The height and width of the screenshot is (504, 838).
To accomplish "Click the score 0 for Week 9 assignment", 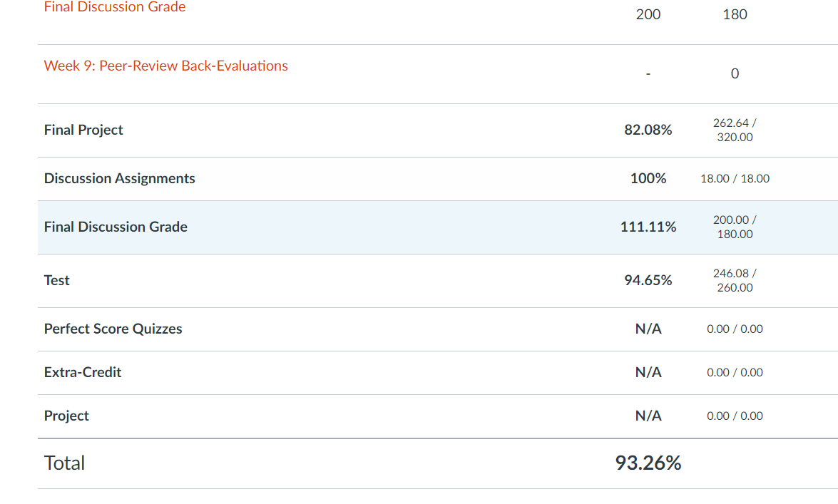I will coord(735,73).
